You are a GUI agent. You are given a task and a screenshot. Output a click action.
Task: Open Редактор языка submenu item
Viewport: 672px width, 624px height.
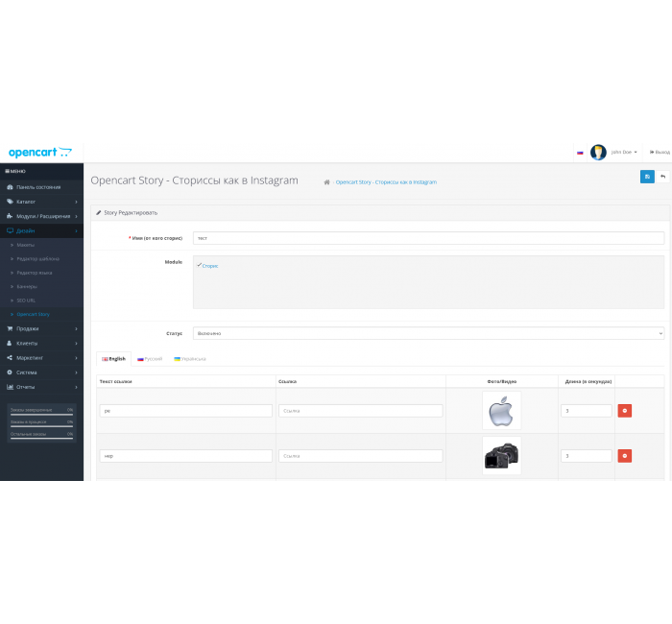coord(35,273)
